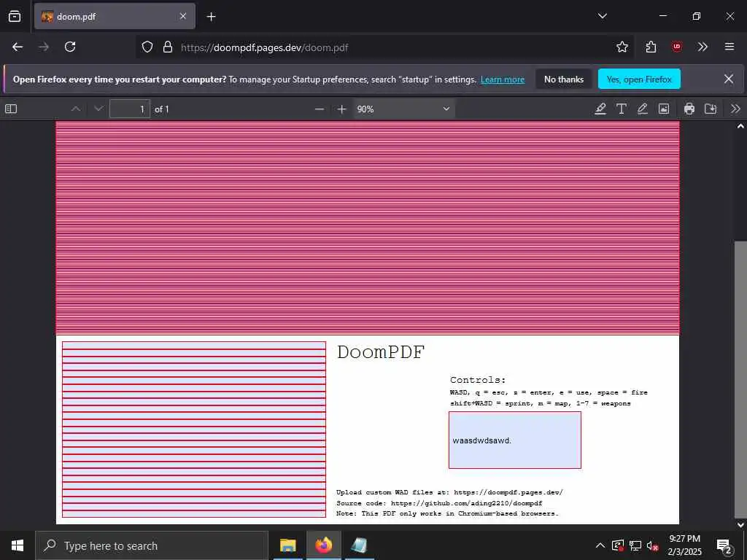This screenshot has width=747, height=560.
Task: Select the doom.pdf tab
Action: [x=115, y=16]
